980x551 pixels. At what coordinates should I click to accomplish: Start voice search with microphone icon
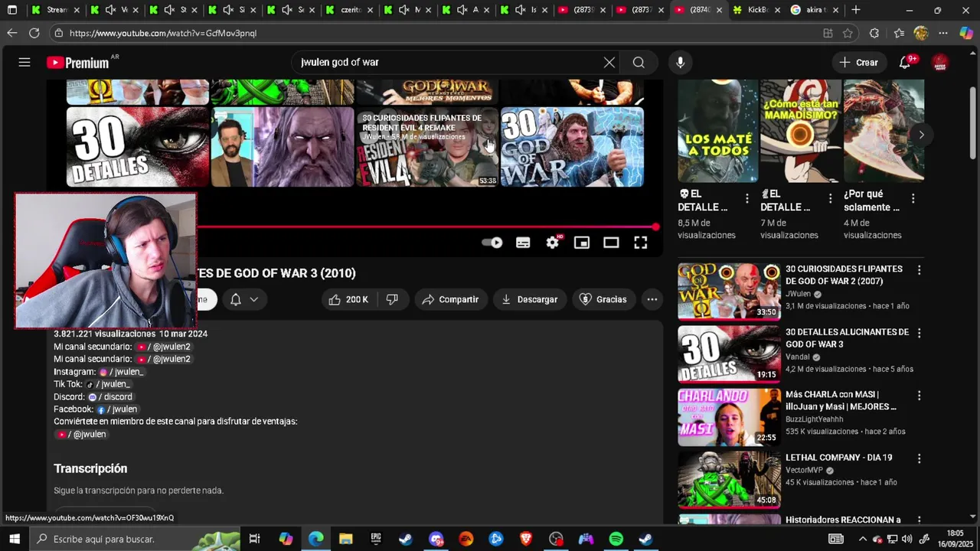coord(680,62)
